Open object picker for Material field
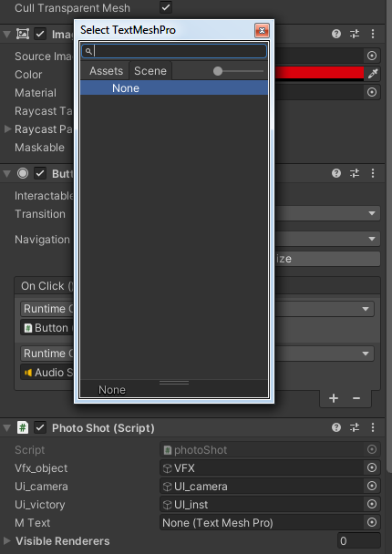This screenshot has width=392, height=554. click(372, 92)
